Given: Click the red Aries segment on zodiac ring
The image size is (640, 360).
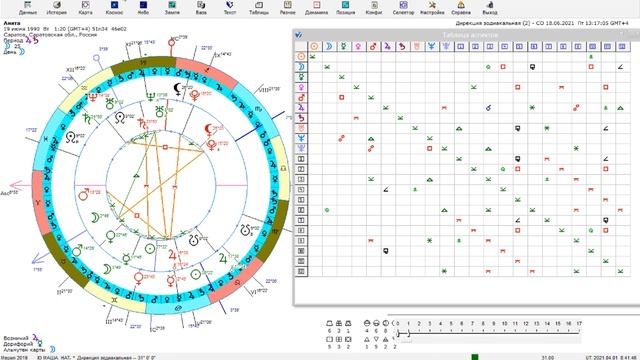Looking at the screenshot, I should point(38,201).
